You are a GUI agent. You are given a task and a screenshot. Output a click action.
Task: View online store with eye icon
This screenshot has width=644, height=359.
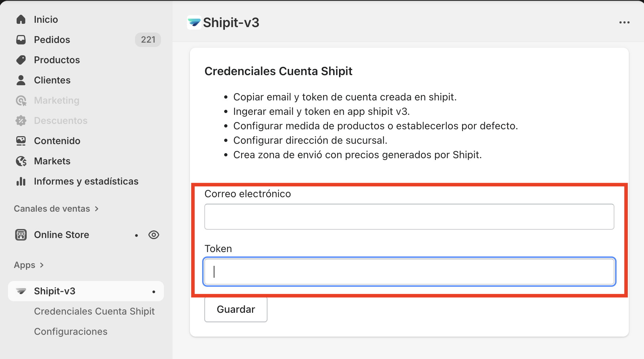click(x=154, y=235)
